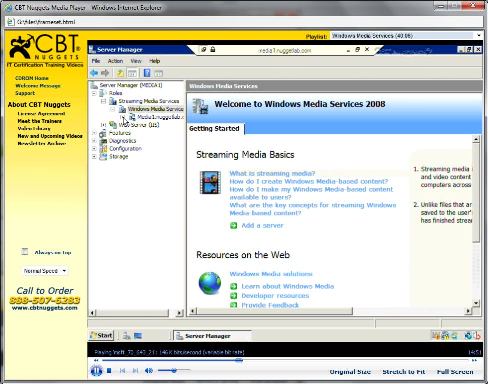Click the Server Manager taskbar button
Image resolution: width=488 pixels, height=384 pixels.
pyautogui.click(x=212, y=336)
